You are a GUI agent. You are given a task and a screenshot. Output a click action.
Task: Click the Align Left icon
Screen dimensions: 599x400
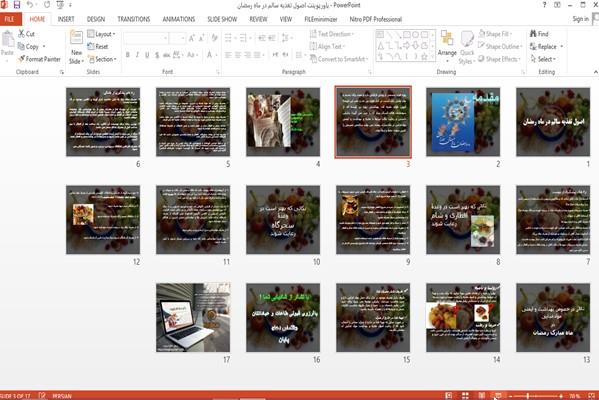[x=228, y=55]
